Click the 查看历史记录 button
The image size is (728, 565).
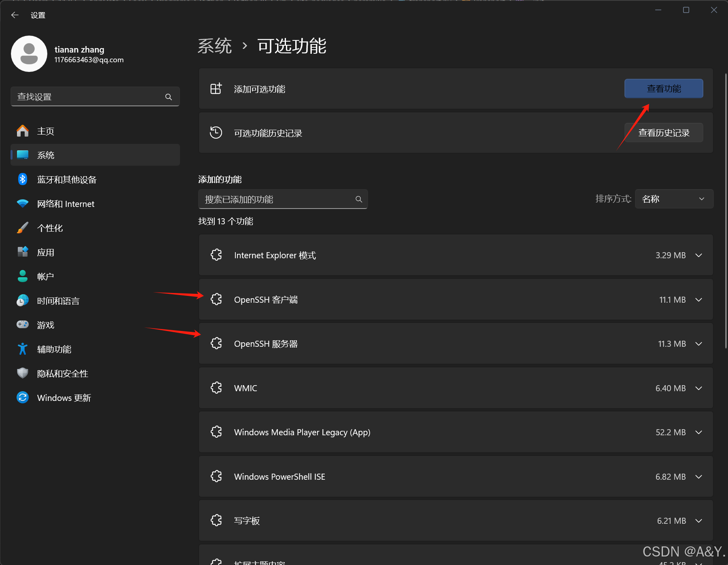click(663, 133)
